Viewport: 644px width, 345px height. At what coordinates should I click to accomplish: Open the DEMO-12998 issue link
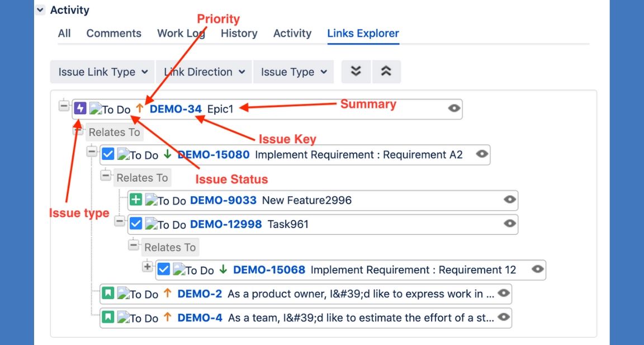coord(226,224)
